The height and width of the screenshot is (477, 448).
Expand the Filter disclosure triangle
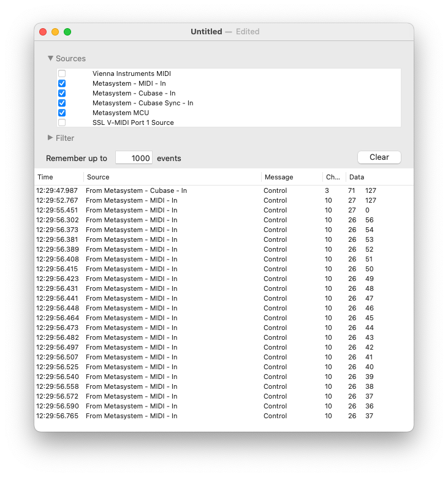coord(50,138)
